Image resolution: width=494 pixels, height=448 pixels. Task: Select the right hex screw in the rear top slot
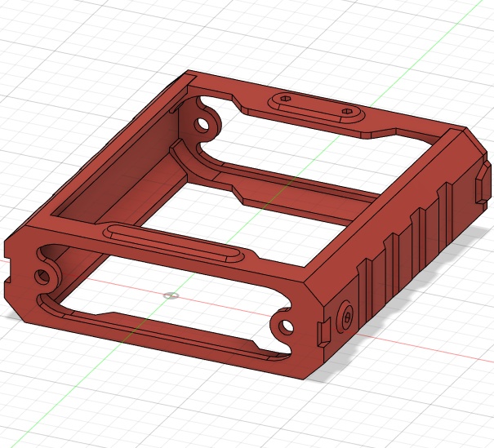click(346, 111)
